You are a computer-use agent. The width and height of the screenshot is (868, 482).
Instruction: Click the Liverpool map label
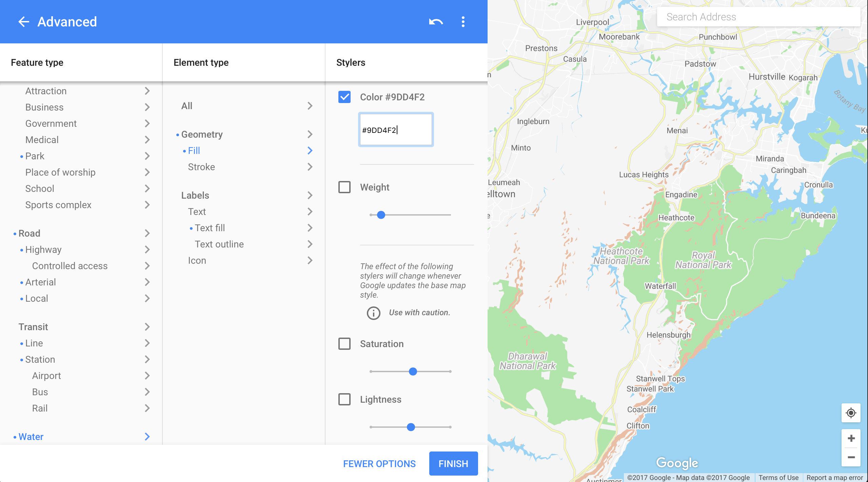click(x=593, y=22)
